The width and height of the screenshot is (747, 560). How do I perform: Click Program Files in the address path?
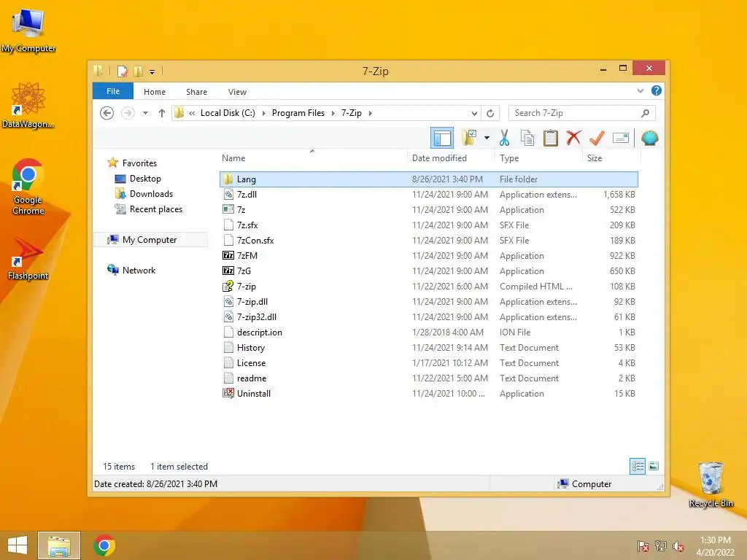298,113
